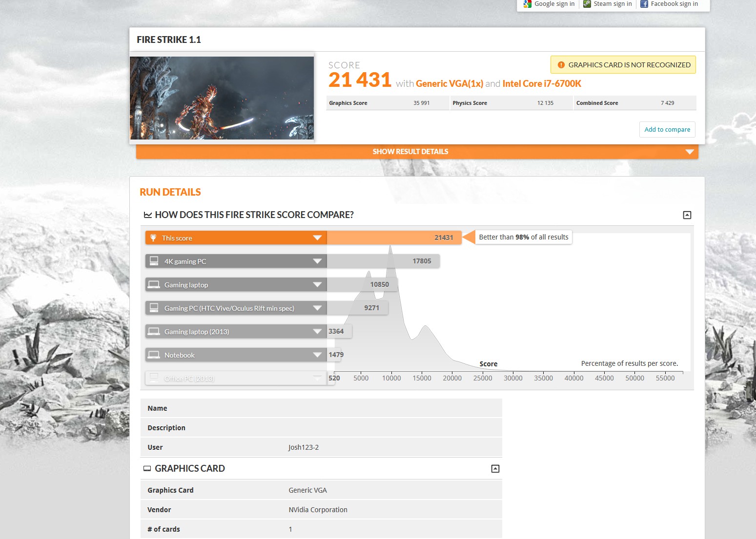Screen dimensions: 756x539
Task: Collapse the GRAPHICS CARD section
Action: click(495, 469)
